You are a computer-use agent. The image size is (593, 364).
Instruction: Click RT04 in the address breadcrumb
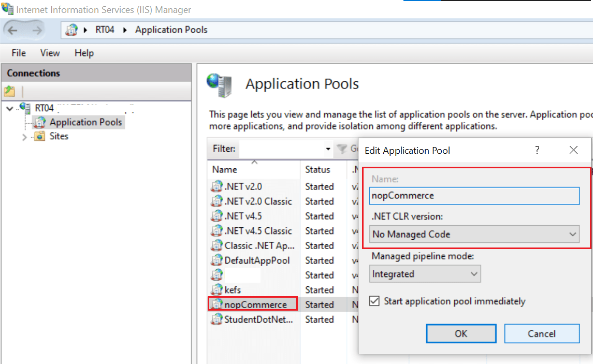point(105,30)
